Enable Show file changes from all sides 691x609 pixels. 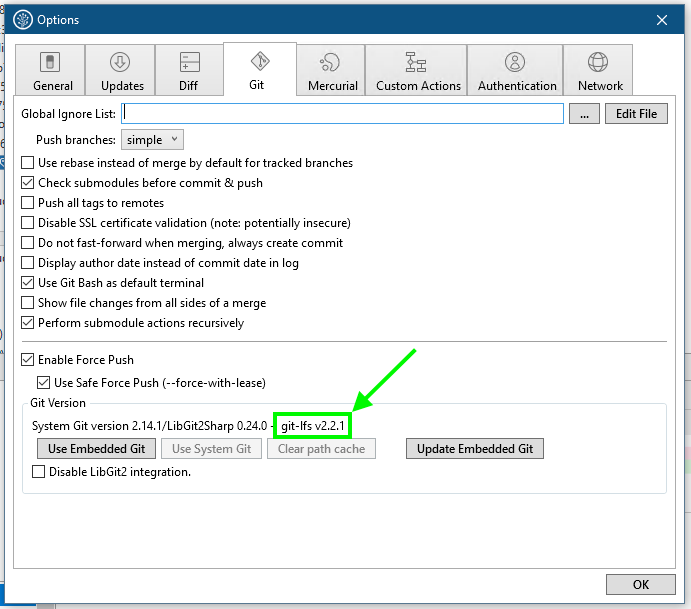click(27, 303)
